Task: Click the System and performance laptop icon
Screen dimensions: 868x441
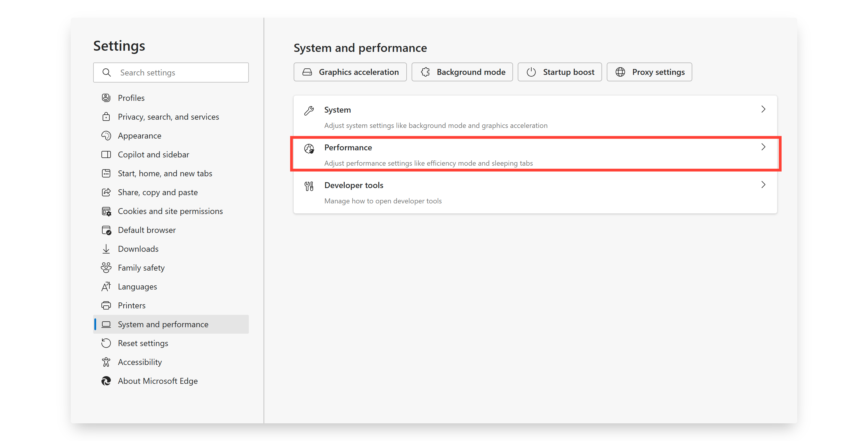Action: click(x=106, y=325)
